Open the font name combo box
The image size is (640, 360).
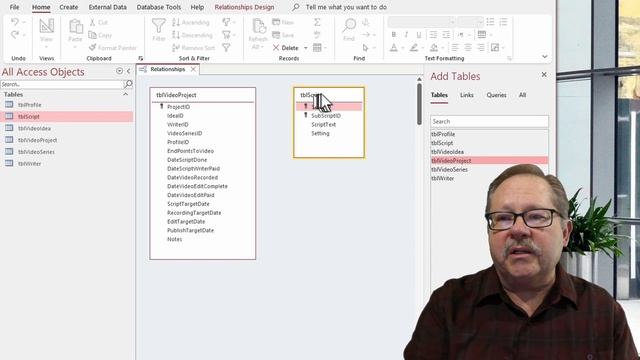click(422, 22)
